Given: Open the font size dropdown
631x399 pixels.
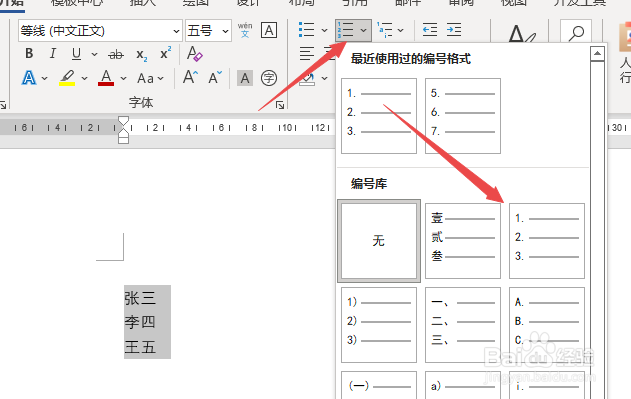Looking at the screenshot, I should pyautogui.click(x=225, y=31).
